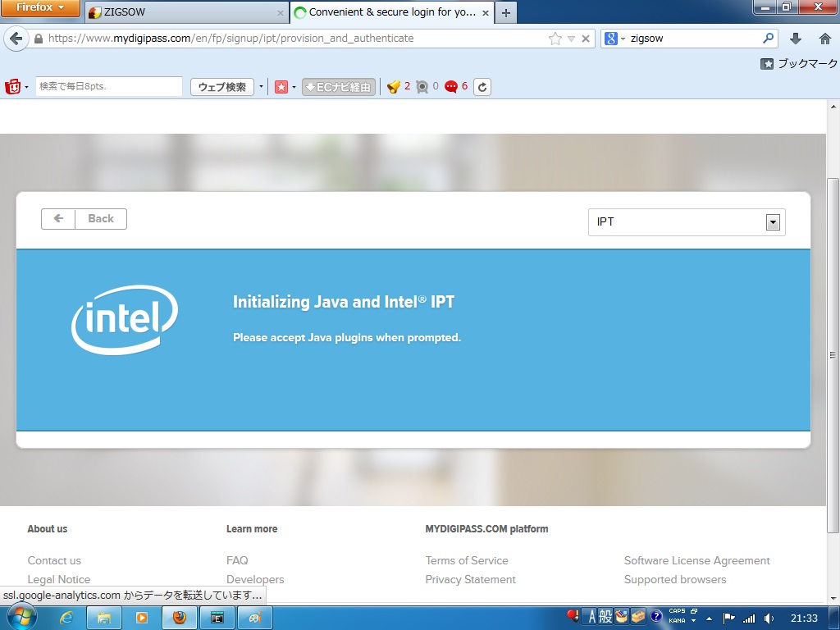Screen dimensions: 840x630
Task: Click the bell notification icon
Action: (x=393, y=86)
